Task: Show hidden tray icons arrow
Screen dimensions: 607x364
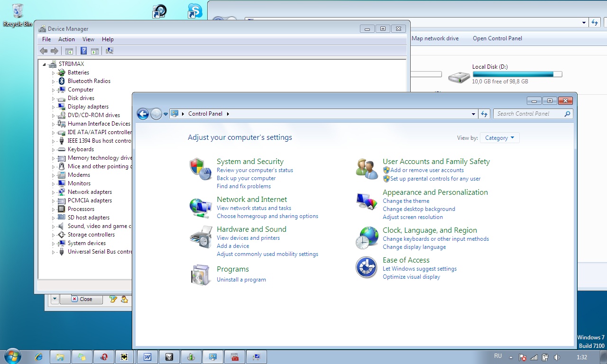Action: coord(511,357)
